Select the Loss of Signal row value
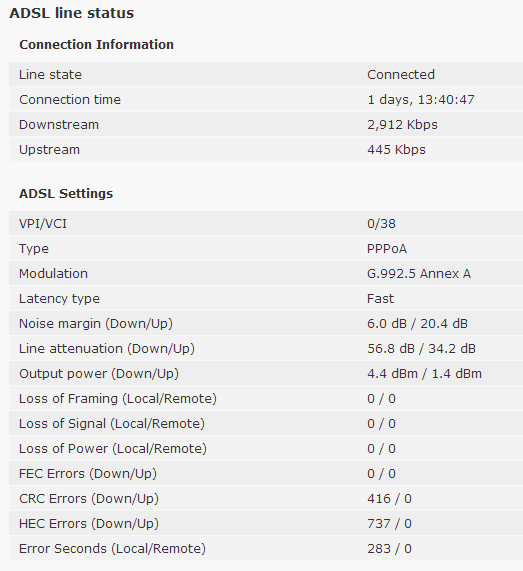This screenshot has width=523, height=571. [381, 424]
